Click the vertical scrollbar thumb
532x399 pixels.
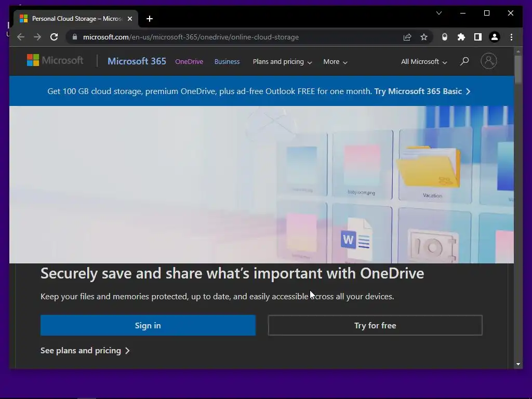[x=518, y=70]
